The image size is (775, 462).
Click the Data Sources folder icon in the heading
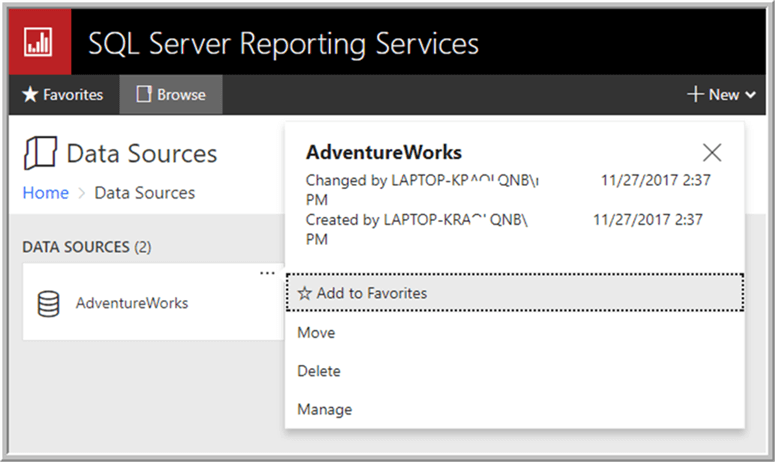point(39,153)
